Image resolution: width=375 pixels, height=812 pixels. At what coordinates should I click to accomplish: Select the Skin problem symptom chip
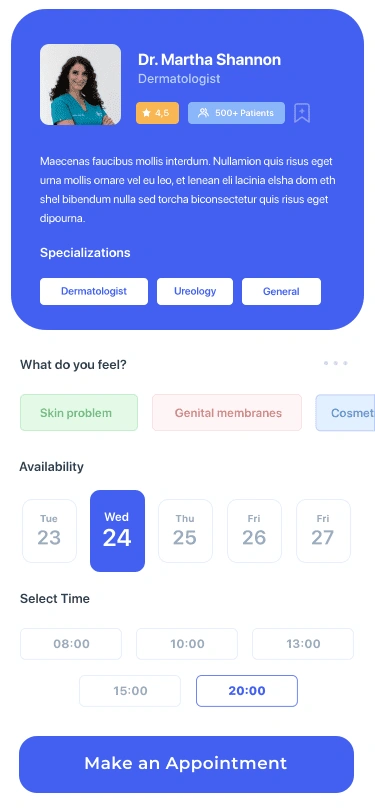[79, 413]
